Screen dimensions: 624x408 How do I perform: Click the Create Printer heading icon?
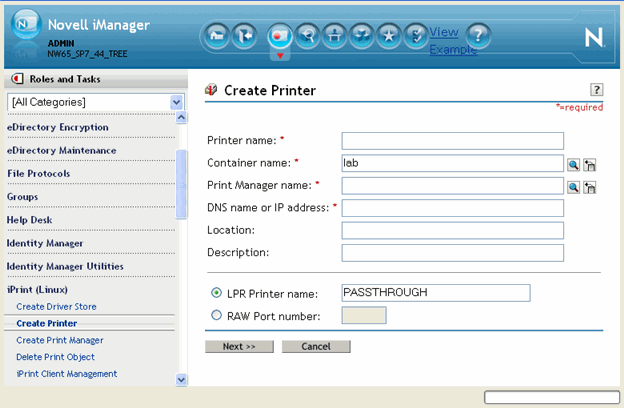click(x=211, y=90)
